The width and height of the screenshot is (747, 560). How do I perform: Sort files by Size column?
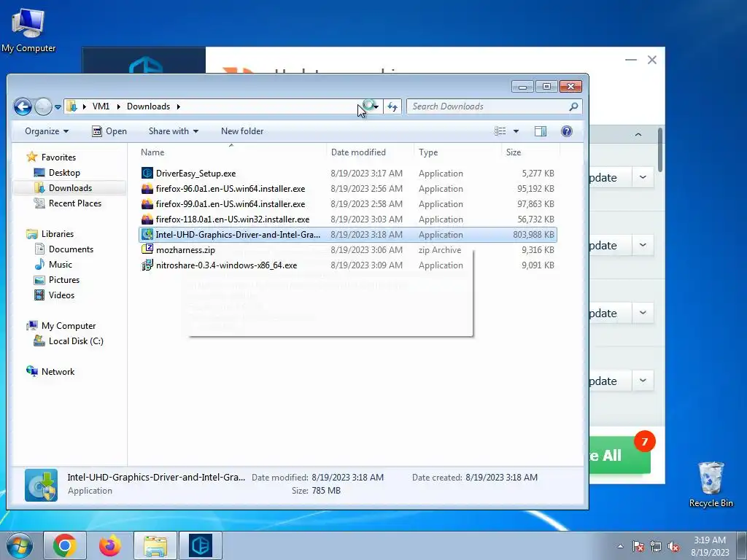(x=531, y=152)
